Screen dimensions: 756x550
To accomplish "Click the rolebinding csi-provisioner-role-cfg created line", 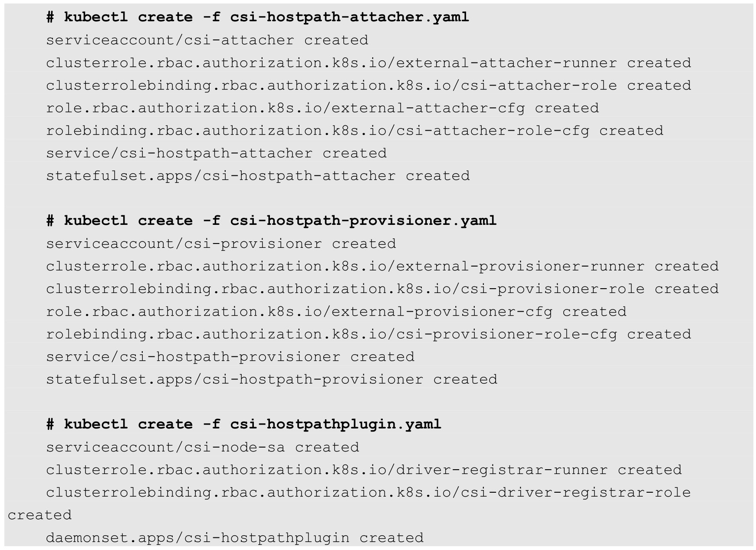I will [x=368, y=334].
